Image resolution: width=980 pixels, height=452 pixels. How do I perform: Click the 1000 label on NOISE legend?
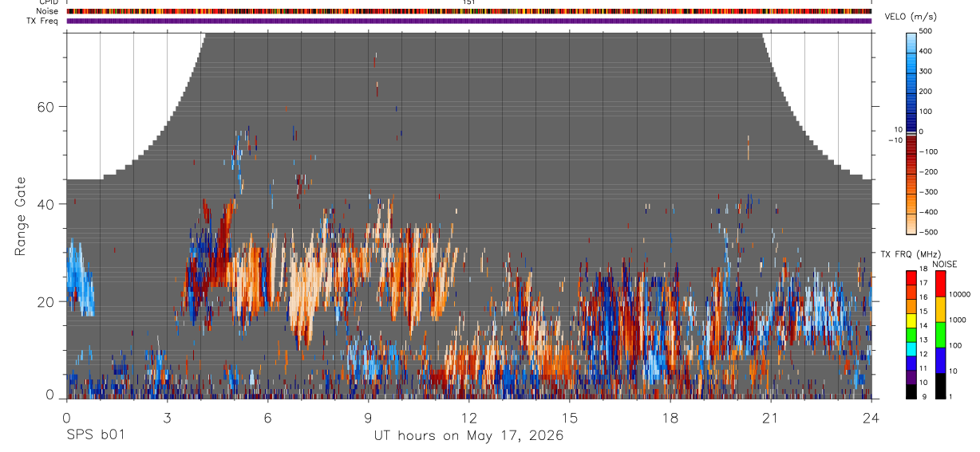click(x=957, y=320)
